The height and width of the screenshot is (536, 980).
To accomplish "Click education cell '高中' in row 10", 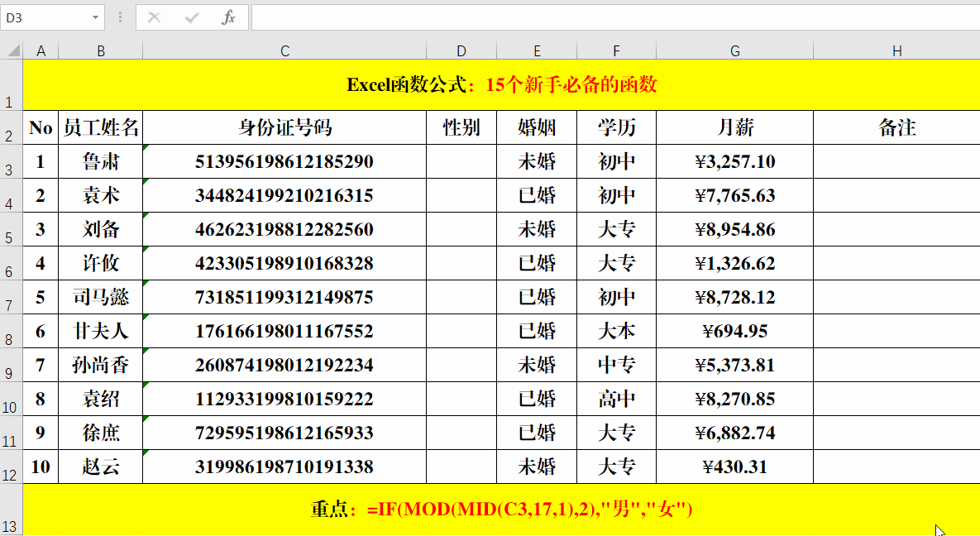I will (616, 399).
